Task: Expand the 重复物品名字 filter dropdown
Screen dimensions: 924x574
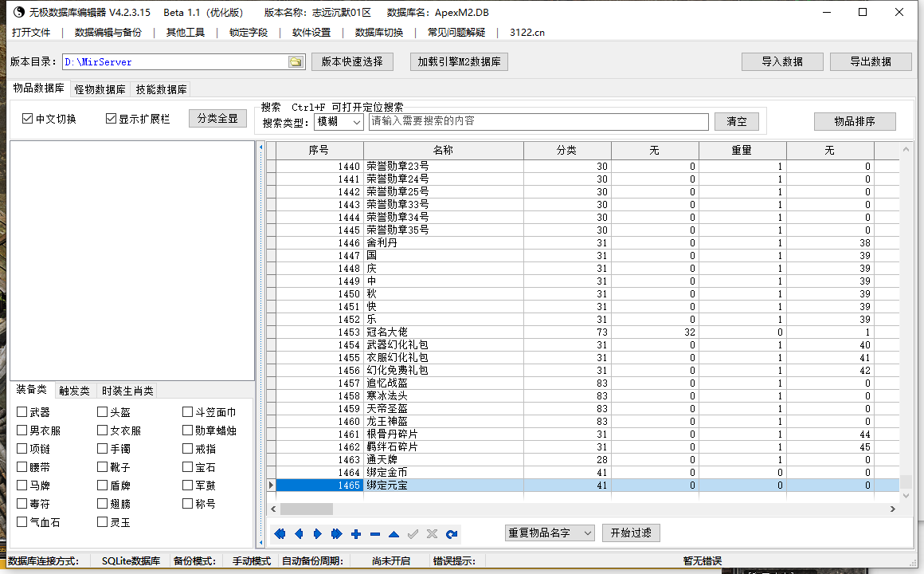Action: (549, 533)
